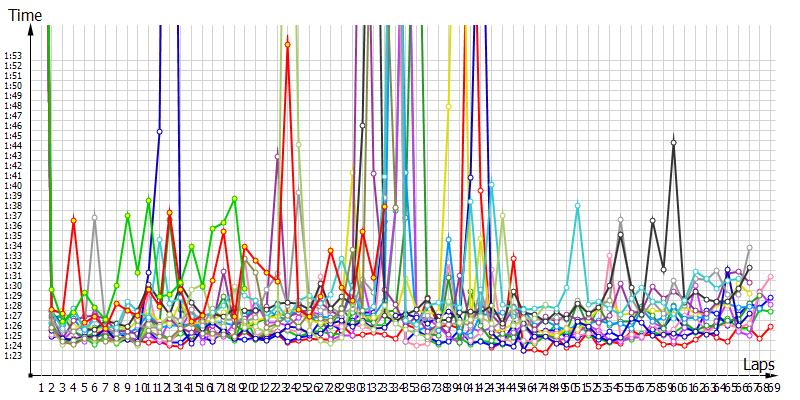Click lap number 1 on the Laps axis
This screenshot has height=400, width=800.
pyautogui.click(x=41, y=388)
